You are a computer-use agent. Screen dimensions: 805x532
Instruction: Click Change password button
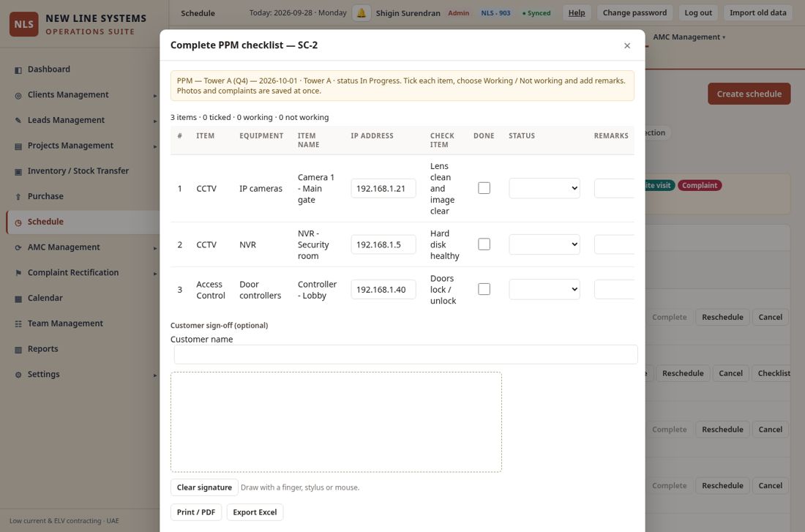[x=634, y=13]
